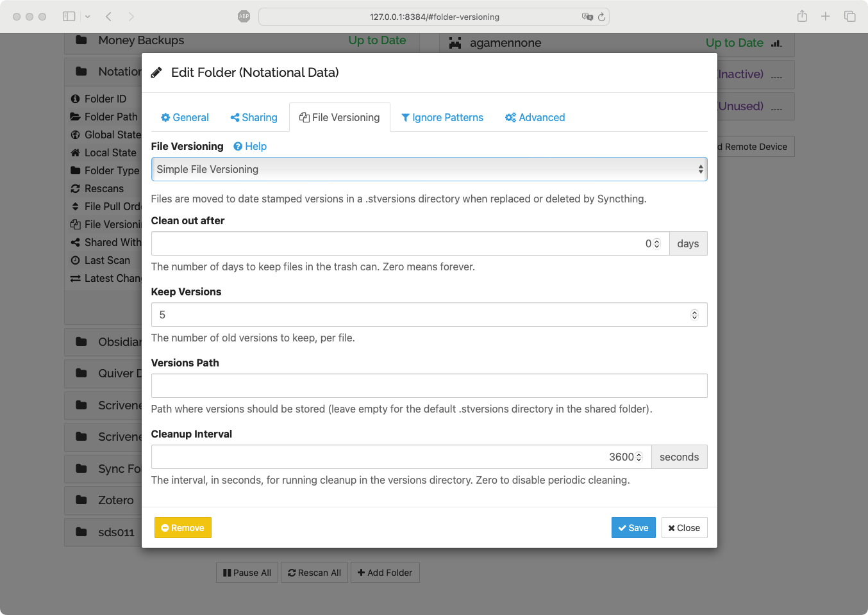Open the Help link for File Versioning
The height and width of the screenshot is (615, 868).
point(250,146)
